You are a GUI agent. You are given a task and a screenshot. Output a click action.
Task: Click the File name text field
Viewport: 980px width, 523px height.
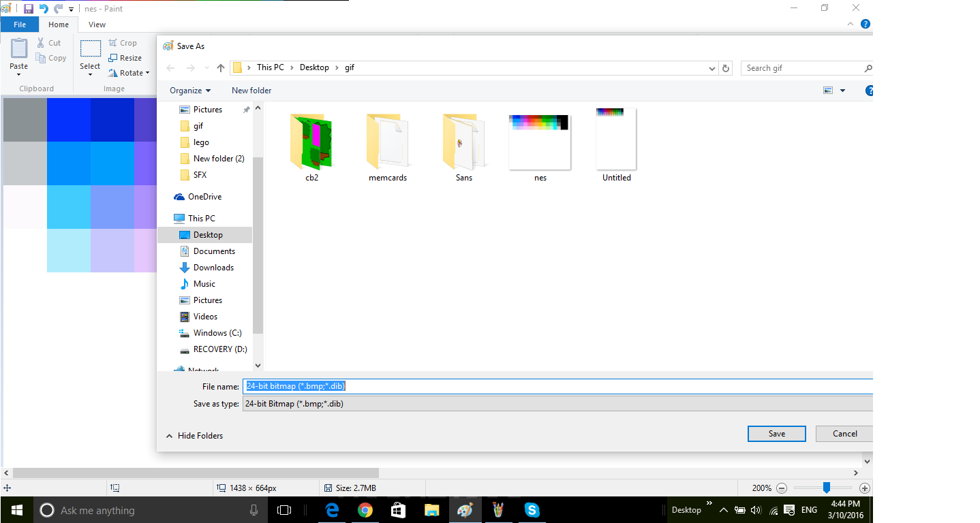pos(558,386)
